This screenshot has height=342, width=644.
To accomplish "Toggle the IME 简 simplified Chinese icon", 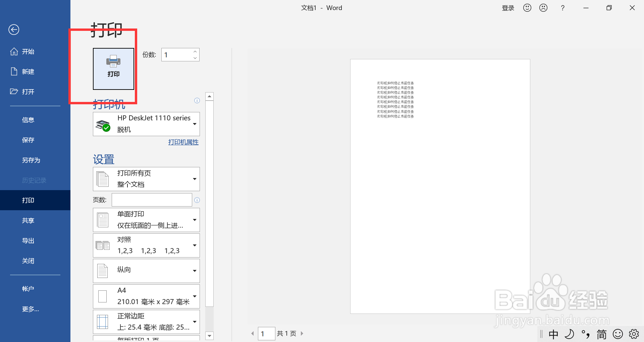I will pos(602,334).
